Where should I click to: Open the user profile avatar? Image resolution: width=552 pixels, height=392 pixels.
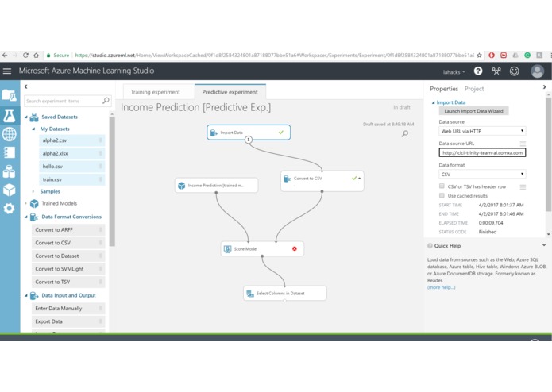tap(537, 71)
